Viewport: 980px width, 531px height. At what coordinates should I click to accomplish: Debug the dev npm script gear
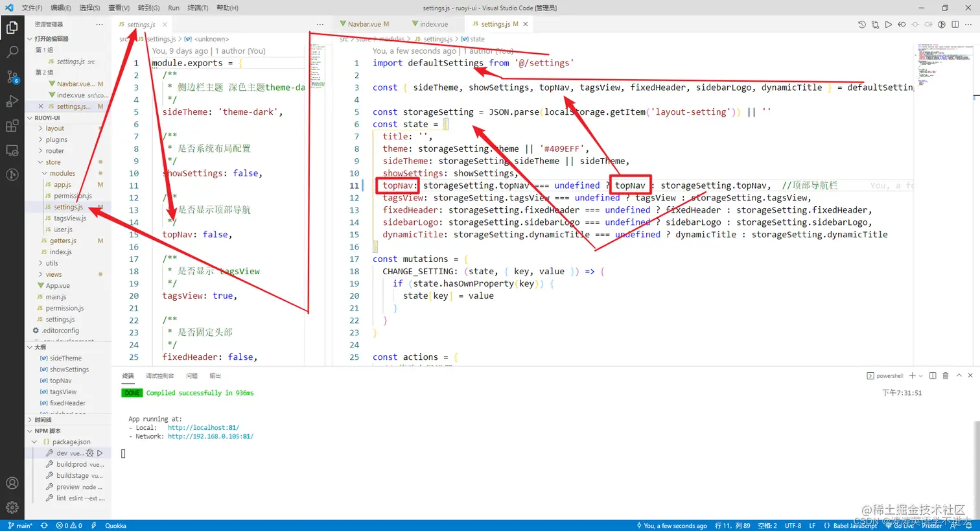tap(90, 453)
